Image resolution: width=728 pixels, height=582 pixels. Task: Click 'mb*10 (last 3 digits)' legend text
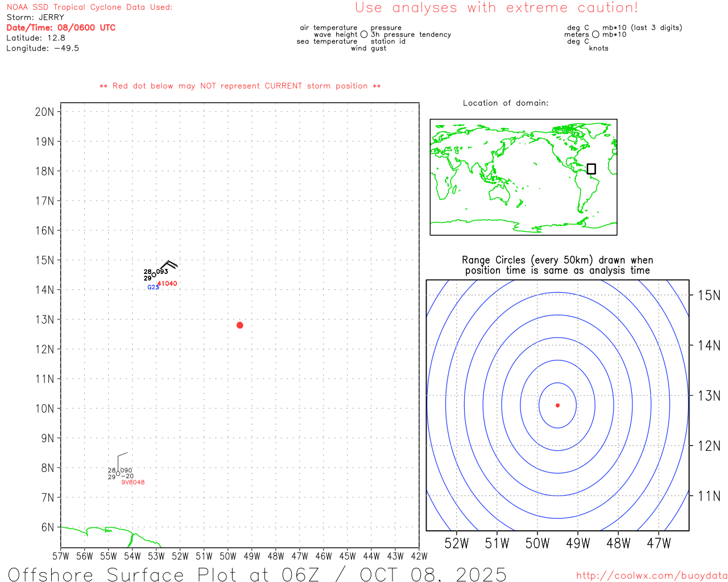pos(642,27)
